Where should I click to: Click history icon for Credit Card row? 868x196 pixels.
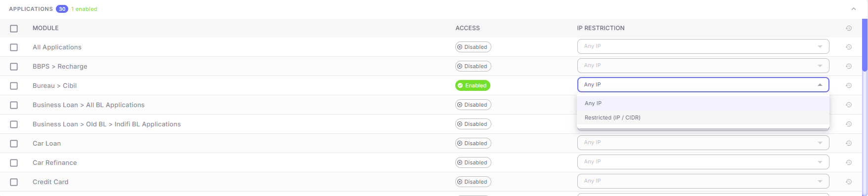pyautogui.click(x=849, y=182)
